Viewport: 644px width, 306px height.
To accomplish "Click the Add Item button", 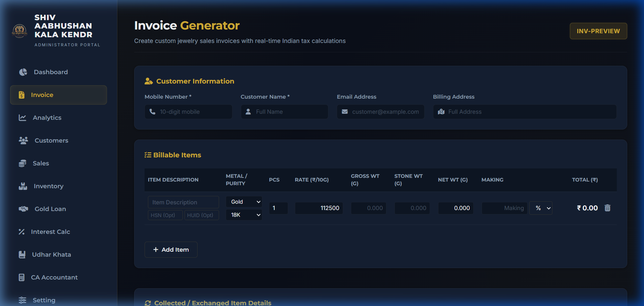I will point(171,250).
